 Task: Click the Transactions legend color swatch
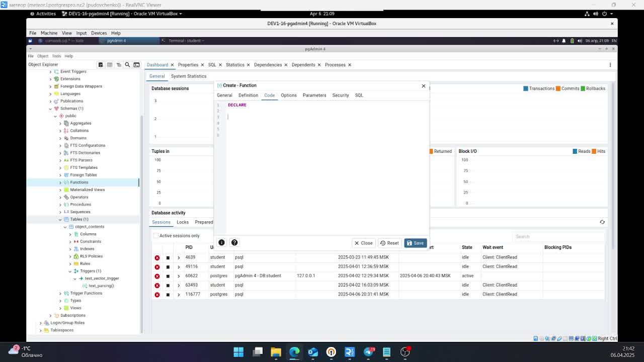click(526, 88)
